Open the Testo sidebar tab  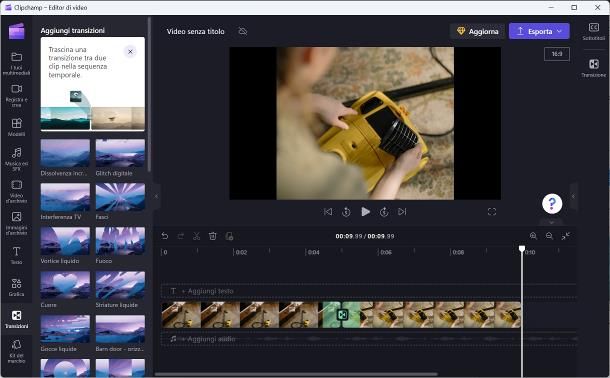coord(16,255)
